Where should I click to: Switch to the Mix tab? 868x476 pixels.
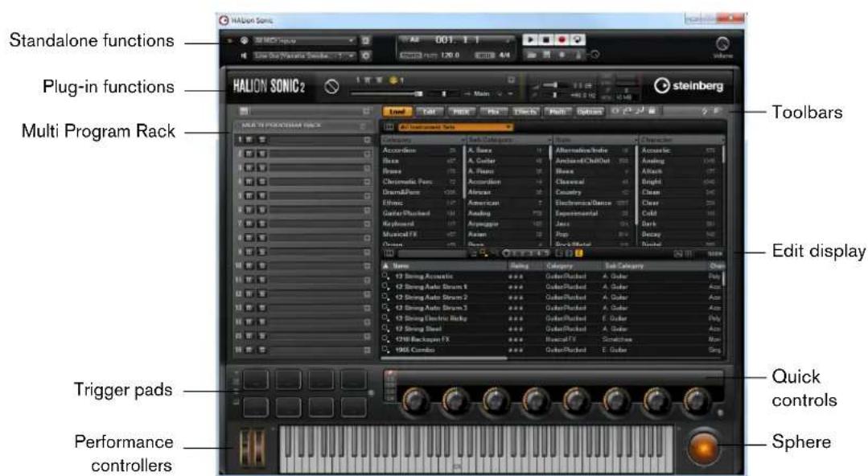(x=493, y=111)
